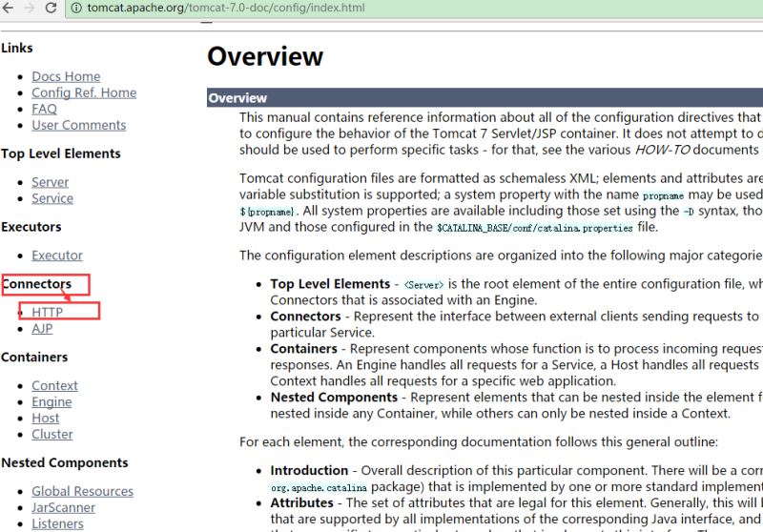Navigate to the Engine container link

point(52,401)
